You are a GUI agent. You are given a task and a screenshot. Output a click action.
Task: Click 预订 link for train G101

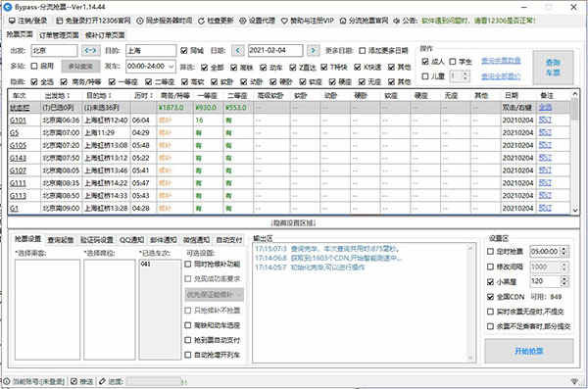[545, 121]
